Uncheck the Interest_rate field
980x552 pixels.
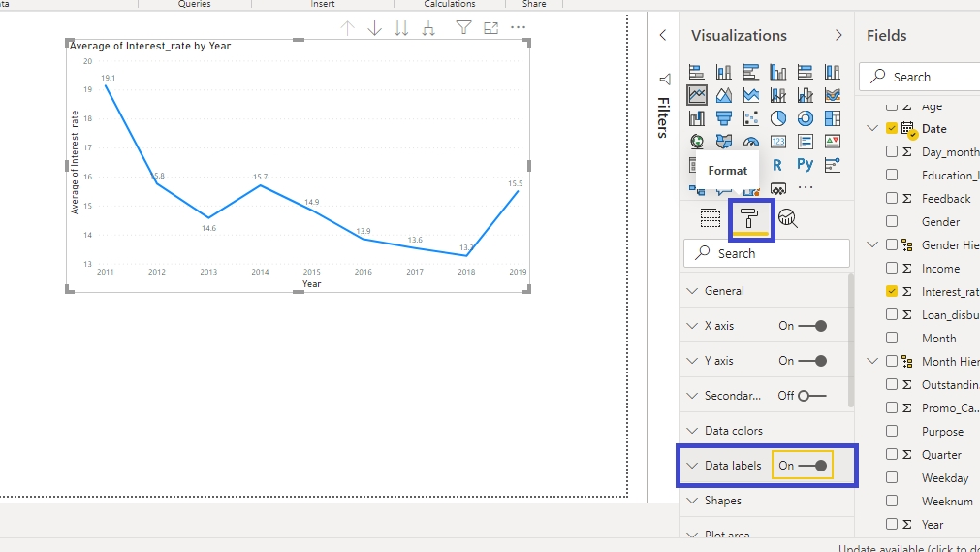pos(892,291)
